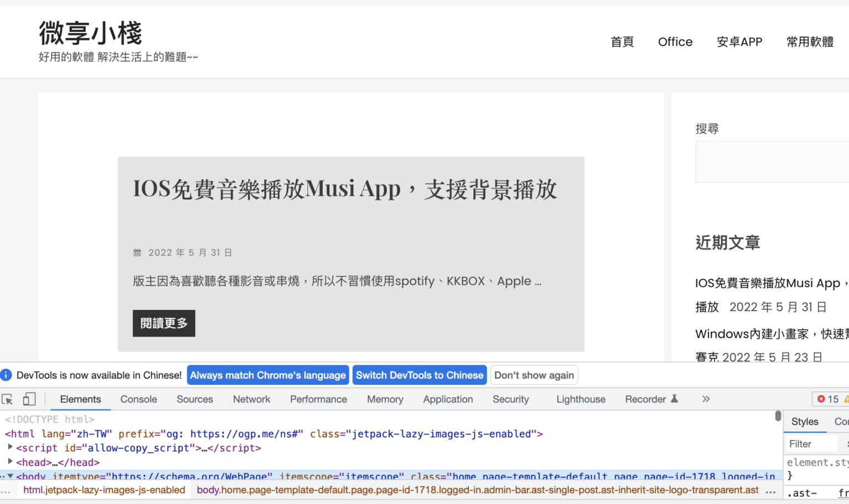Select the <!DOCTYPE html> line

coord(50,419)
